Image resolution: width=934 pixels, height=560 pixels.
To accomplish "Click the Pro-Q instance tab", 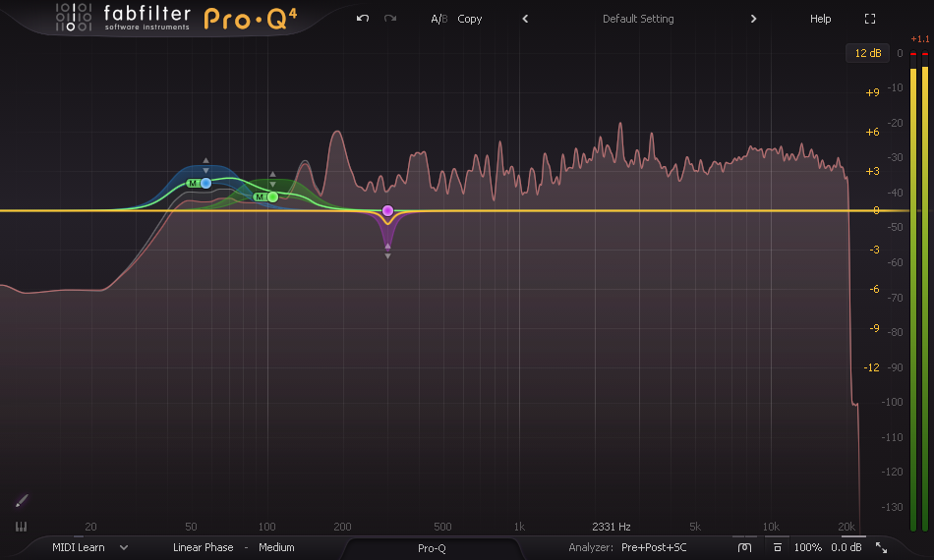I will point(432,548).
